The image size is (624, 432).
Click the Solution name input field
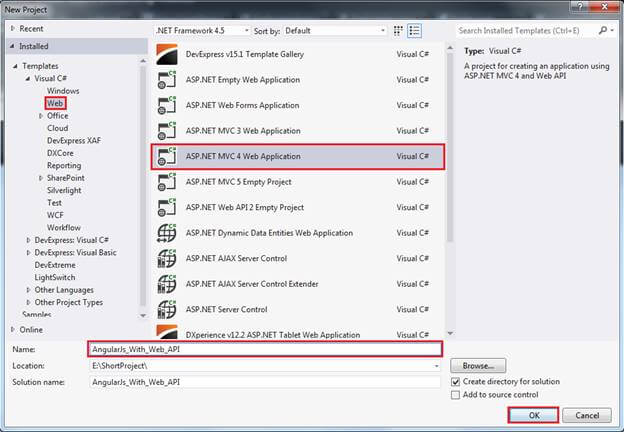point(265,382)
